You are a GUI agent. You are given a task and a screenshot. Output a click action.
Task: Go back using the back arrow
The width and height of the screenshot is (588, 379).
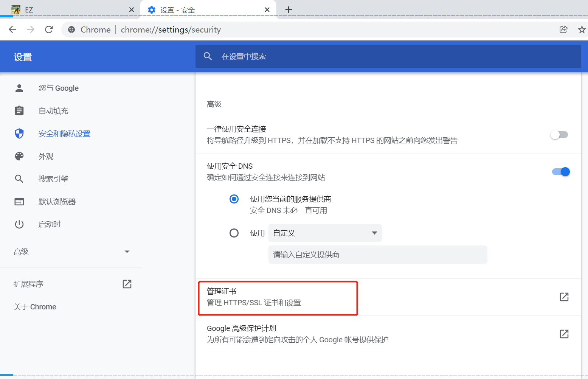pos(12,30)
